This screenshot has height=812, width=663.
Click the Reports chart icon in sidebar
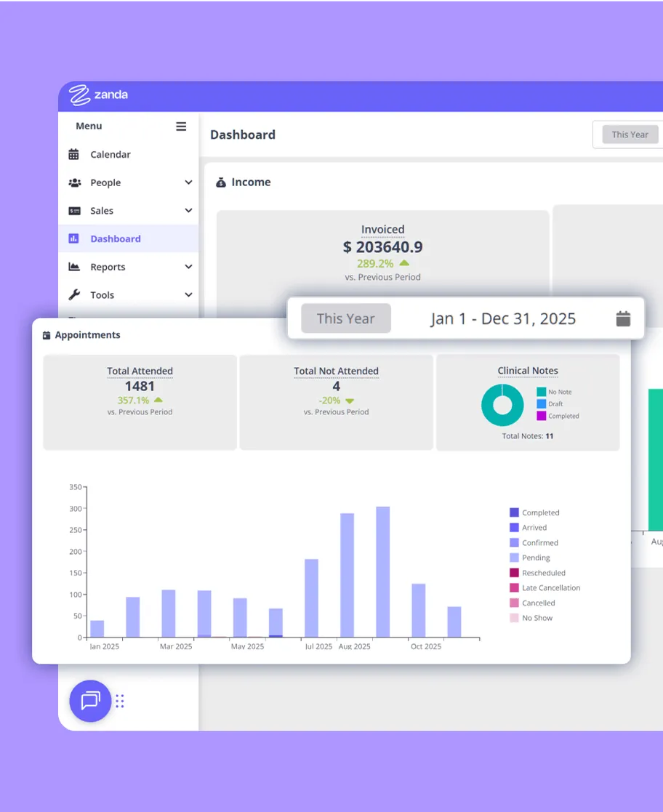pyautogui.click(x=74, y=267)
